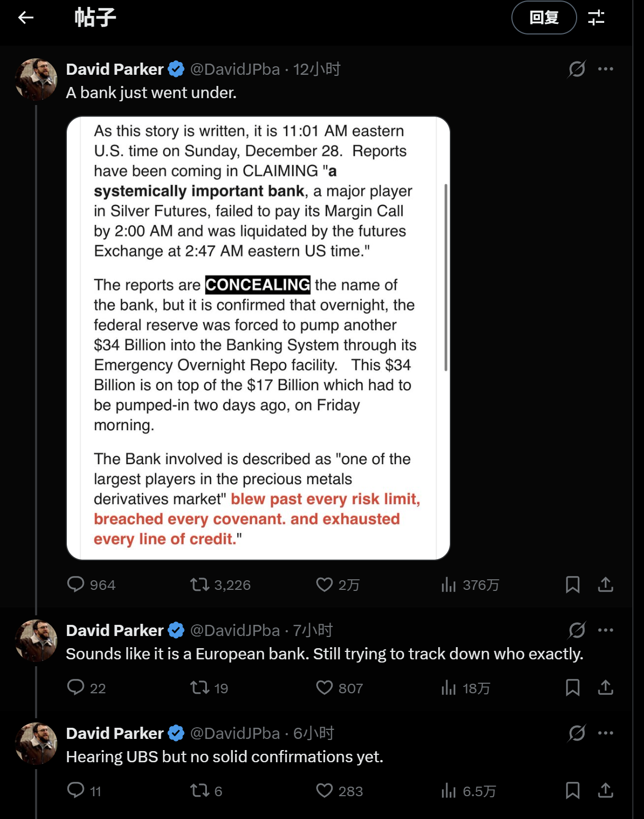644x819 pixels.
Task: Open more options on the first post
Action: coord(605,69)
